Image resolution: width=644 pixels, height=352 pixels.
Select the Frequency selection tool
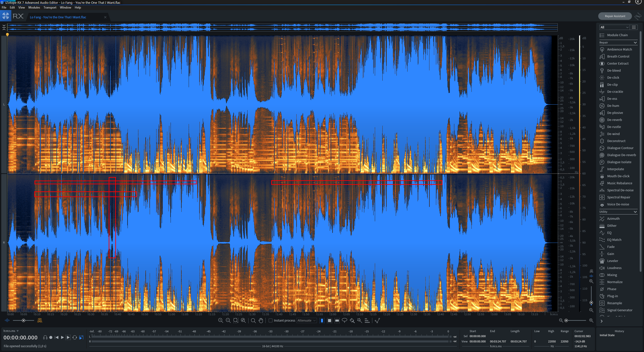click(337, 321)
